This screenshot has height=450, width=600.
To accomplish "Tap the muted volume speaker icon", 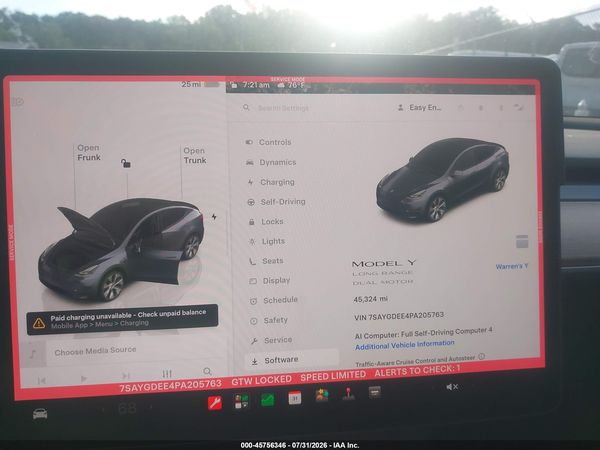I will (x=452, y=387).
